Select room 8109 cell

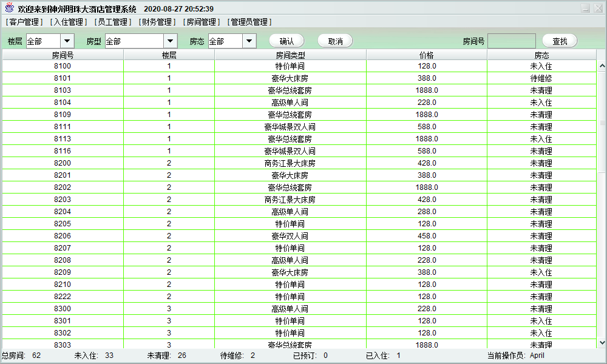(x=63, y=115)
